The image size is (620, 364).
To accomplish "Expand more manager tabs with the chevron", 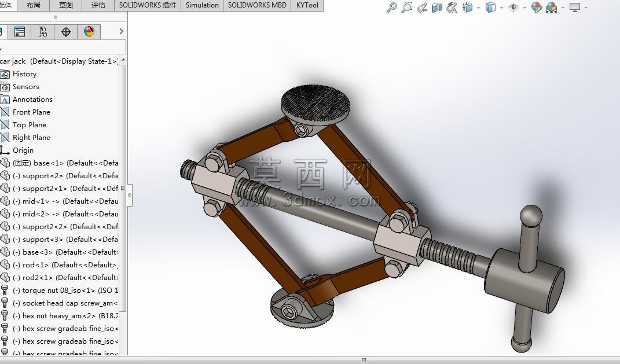I will pos(122,31).
